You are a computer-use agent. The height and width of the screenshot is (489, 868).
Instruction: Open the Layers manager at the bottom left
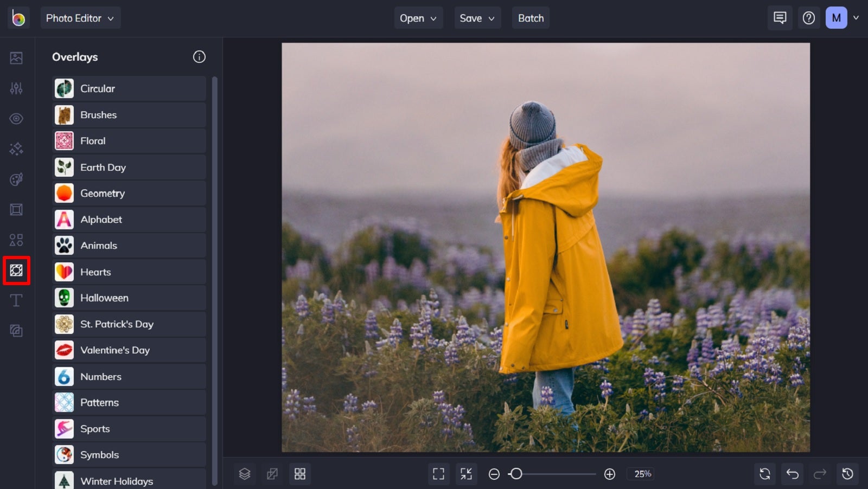click(245, 473)
